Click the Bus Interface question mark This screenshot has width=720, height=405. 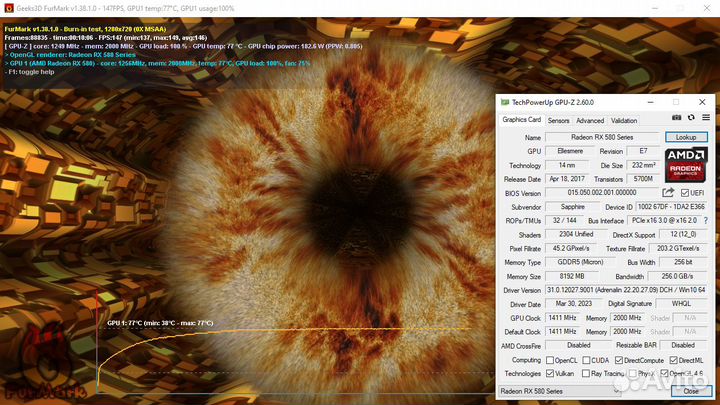coord(706,221)
